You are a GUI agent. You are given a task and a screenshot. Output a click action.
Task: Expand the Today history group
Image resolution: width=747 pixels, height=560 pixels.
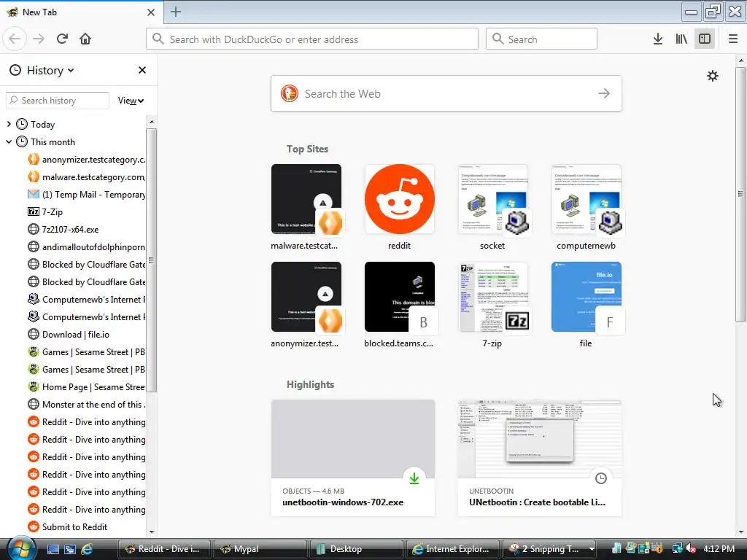point(9,124)
